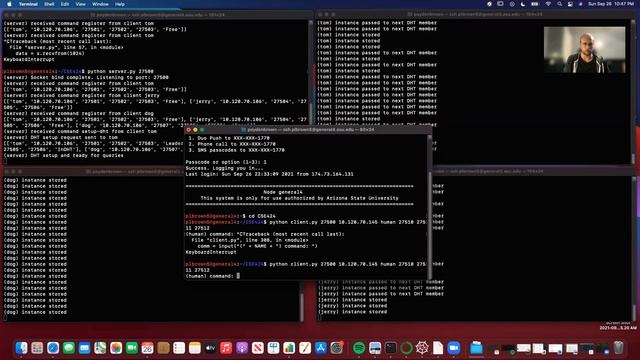640x360 pixels.
Task: Toggle Do Not Disturb moon icon
Action: pyautogui.click(x=523, y=4)
